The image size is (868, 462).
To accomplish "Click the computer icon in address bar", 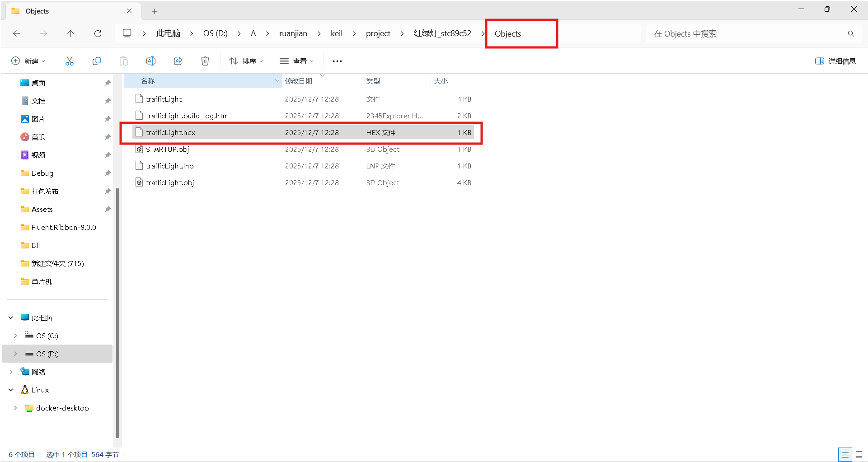I will tap(127, 33).
